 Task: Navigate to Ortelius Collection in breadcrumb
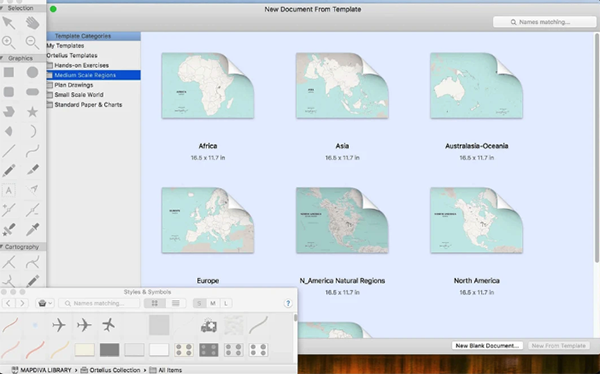[x=114, y=370]
